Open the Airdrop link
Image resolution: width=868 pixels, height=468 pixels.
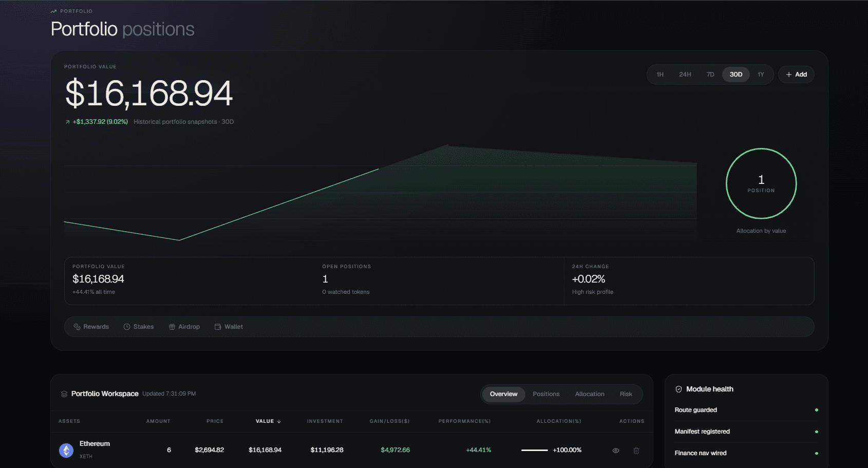tap(184, 327)
